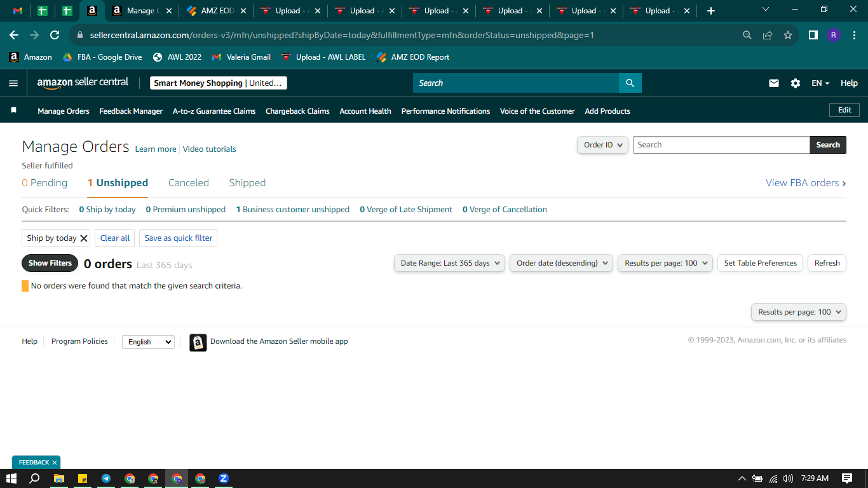Viewport: 868px width, 488px height.
Task: Close the AMZ EOD browser tab
Action: 243,11
